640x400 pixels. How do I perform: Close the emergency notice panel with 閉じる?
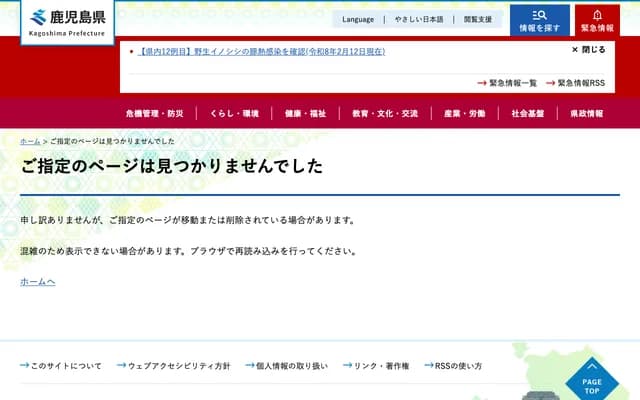coord(589,49)
